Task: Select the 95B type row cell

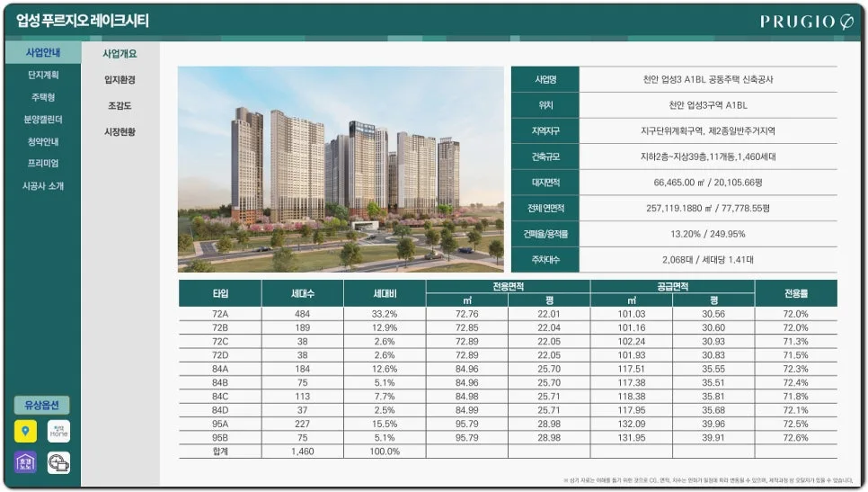Action: tap(220, 438)
